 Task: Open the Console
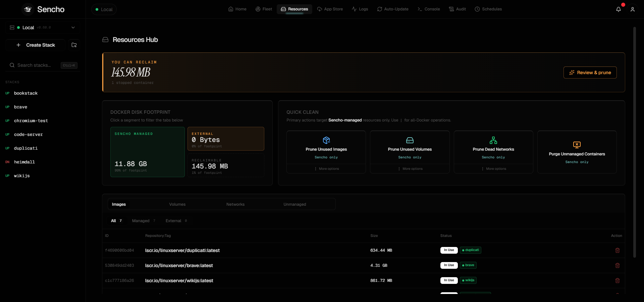click(429, 9)
